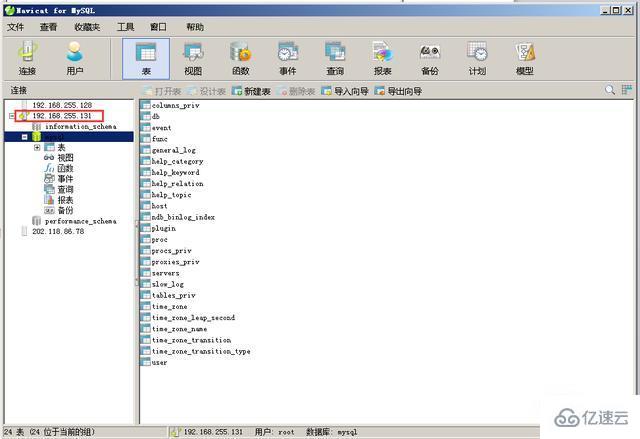Select the 函数 node in the tree
Screen dimensions: 640x439
[x=65, y=168]
